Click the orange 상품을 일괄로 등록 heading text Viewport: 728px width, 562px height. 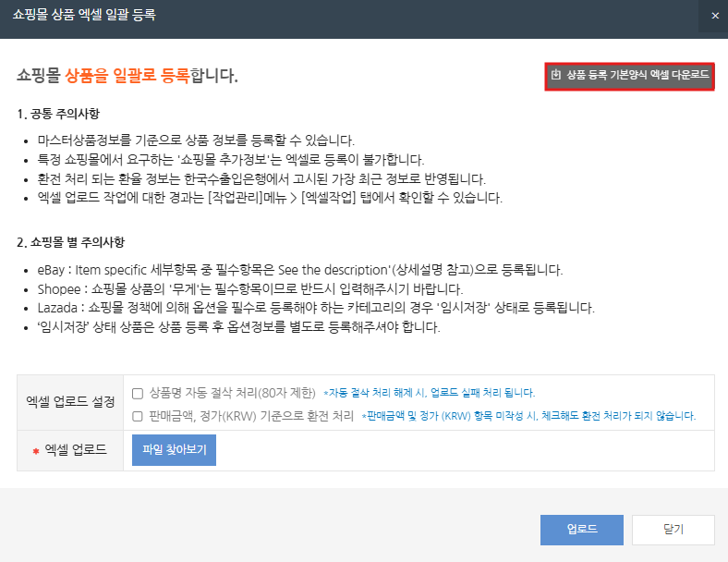(127, 76)
